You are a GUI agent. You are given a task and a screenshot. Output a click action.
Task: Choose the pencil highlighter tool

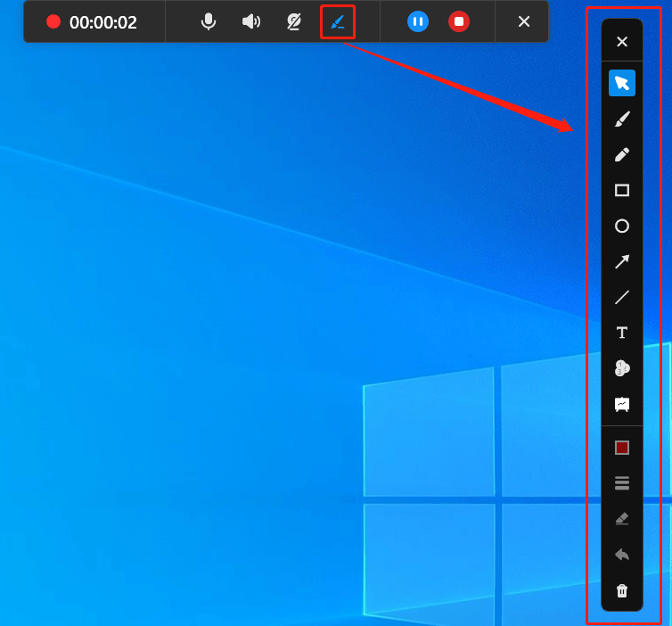pyautogui.click(x=622, y=154)
